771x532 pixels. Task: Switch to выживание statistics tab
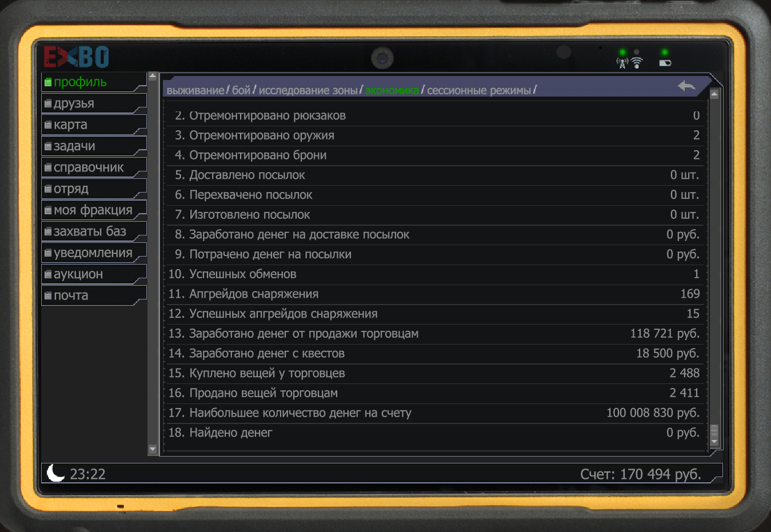click(195, 90)
